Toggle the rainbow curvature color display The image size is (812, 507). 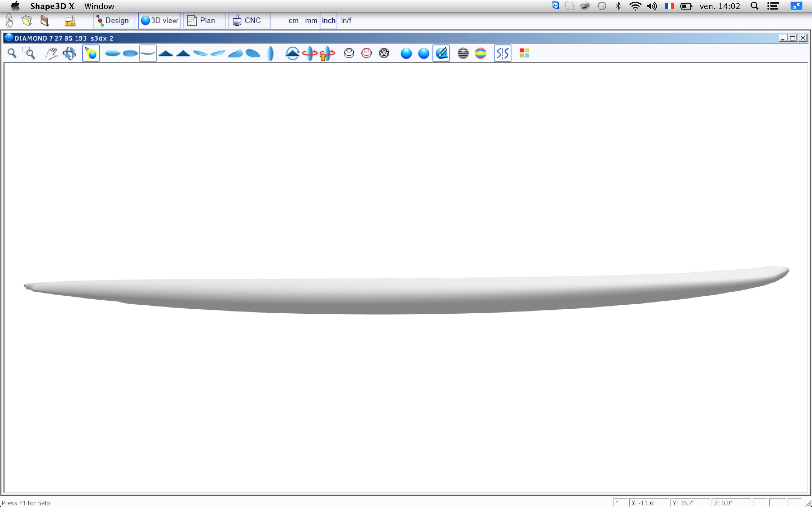coord(480,53)
